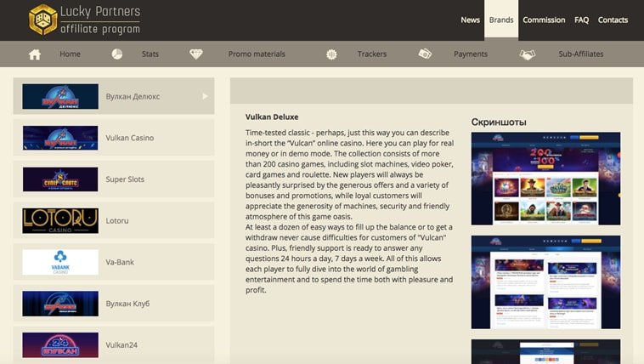The image size is (644, 364).
Task: Click the Va-Bank casino logo image
Action: [x=60, y=262]
